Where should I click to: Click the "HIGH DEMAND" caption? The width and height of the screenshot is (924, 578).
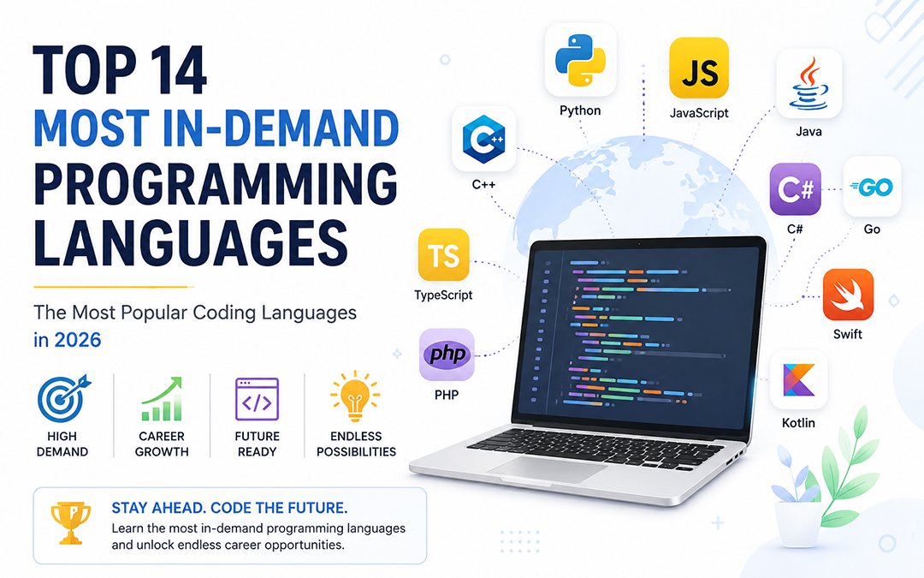62,444
